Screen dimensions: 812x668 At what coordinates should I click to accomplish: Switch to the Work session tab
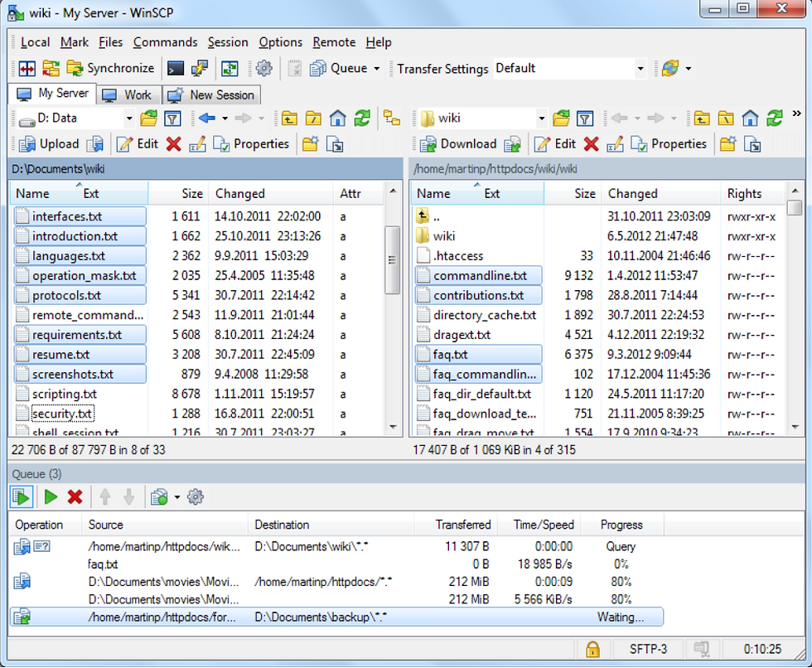point(128,95)
